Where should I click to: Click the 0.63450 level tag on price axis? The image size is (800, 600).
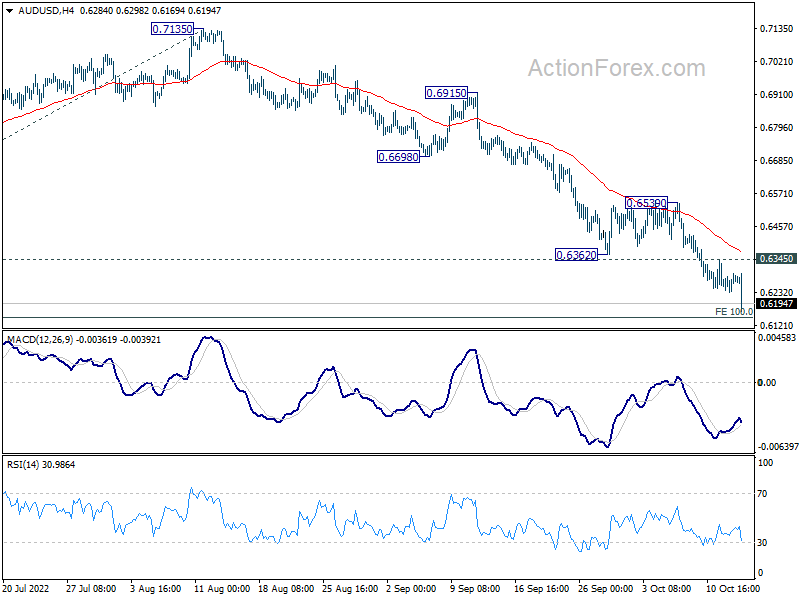(x=776, y=259)
